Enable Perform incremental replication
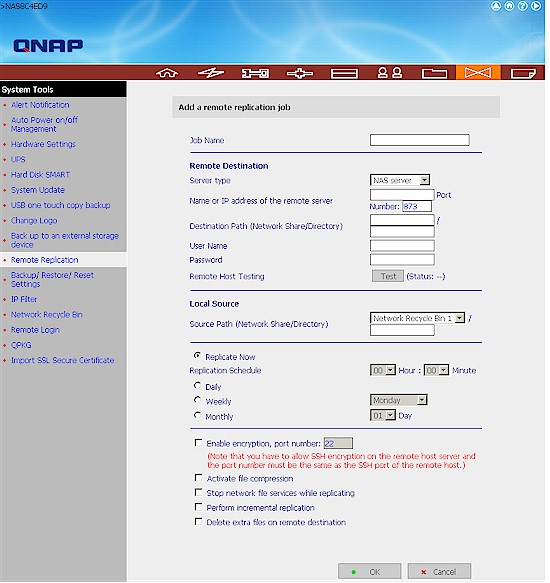 199,507
